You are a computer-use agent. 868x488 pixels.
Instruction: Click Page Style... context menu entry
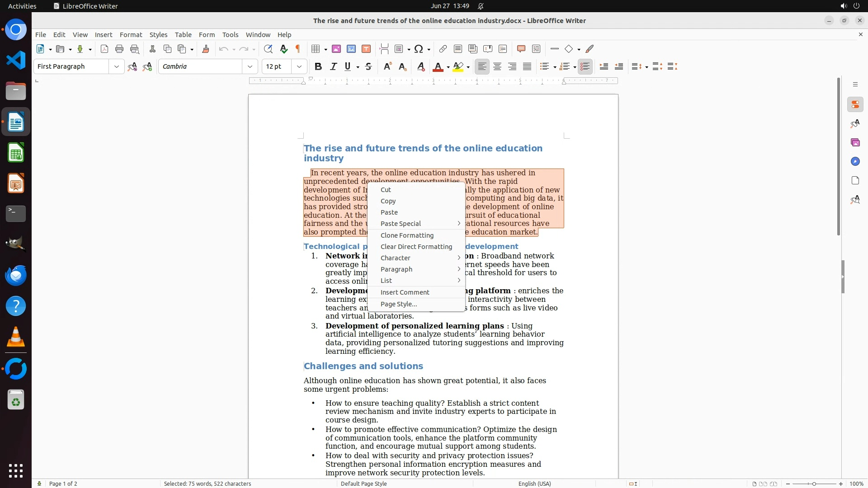pyautogui.click(x=398, y=304)
